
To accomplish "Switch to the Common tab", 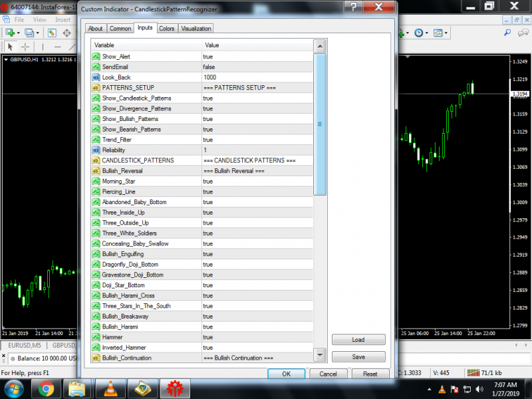I will (120, 29).
